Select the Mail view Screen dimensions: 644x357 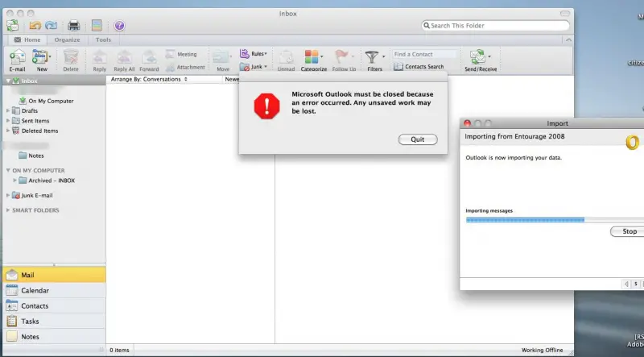[54, 275]
